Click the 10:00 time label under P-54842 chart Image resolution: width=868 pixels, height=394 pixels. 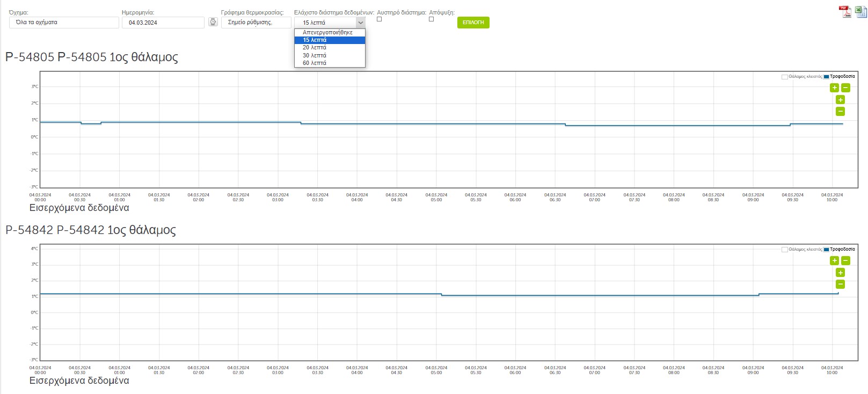pos(831,370)
